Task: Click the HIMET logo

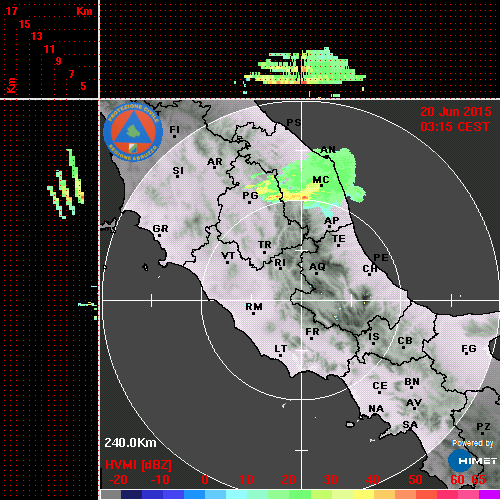Action: (472, 461)
